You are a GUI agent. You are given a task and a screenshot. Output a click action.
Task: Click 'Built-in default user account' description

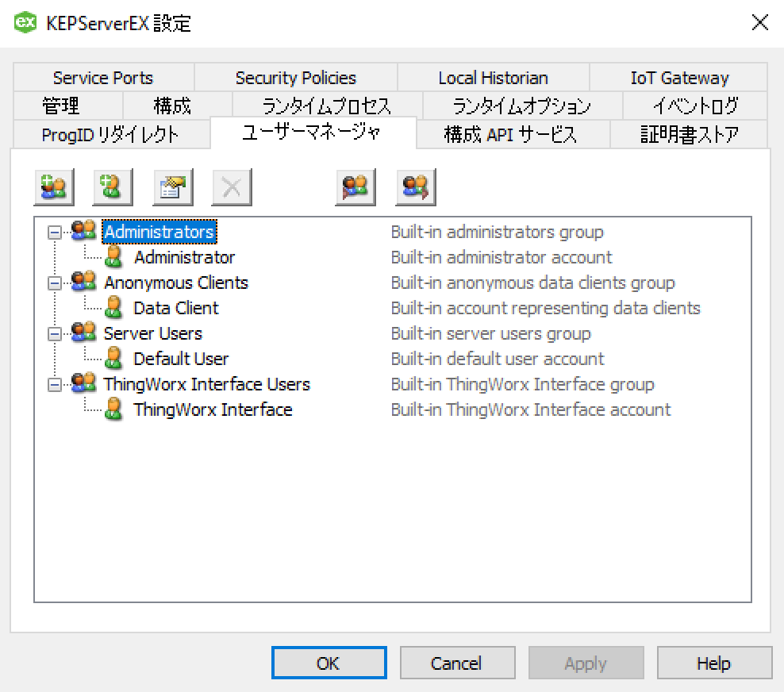point(498,359)
